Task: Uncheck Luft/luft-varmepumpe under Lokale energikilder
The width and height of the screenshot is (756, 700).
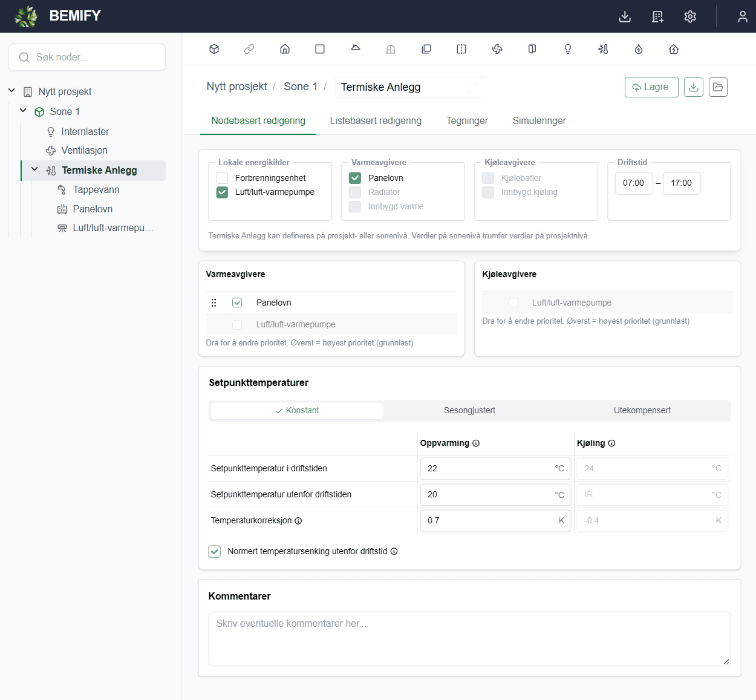Action: coord(223,192)
